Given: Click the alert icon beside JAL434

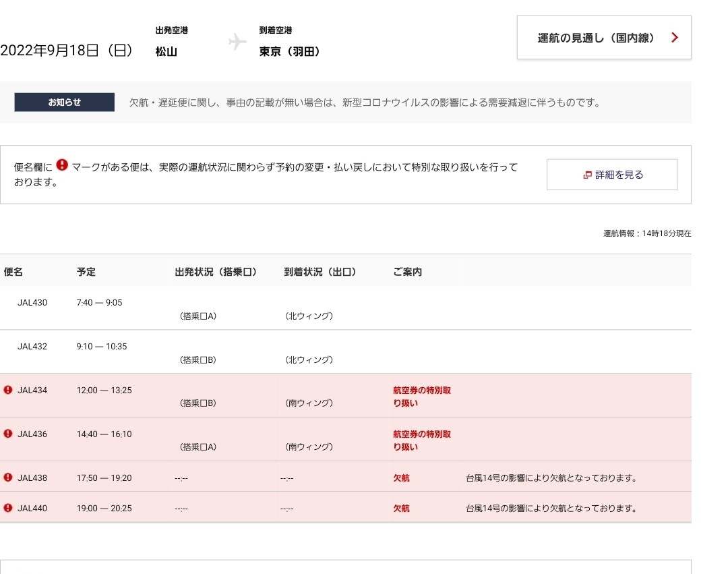Looking at the screenshot, I should (x=8, y=390).
